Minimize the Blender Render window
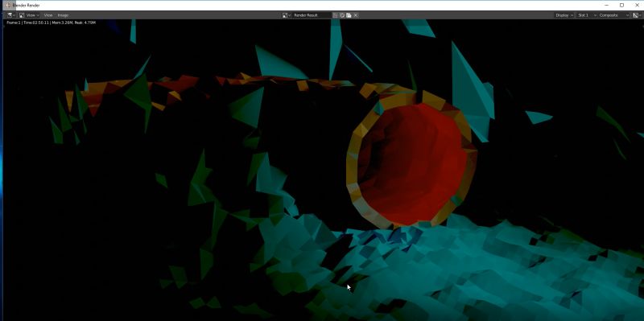The height and width of the screenshot is (321, 644). [x=607, y=5]
